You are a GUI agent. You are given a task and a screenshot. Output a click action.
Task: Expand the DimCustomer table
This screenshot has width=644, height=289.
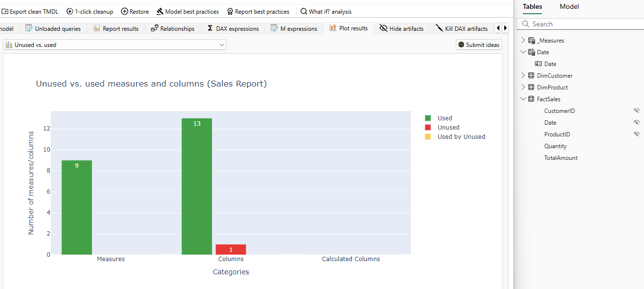[x=523, y=75]
